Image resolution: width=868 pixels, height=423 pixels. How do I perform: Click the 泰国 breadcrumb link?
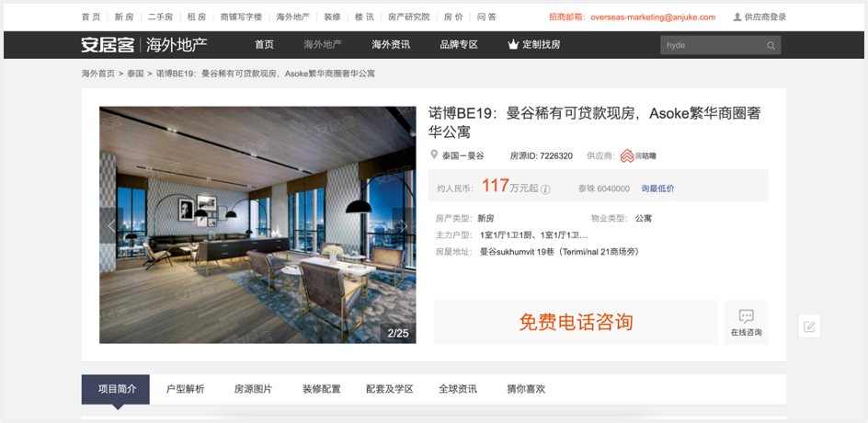(136, 73)
